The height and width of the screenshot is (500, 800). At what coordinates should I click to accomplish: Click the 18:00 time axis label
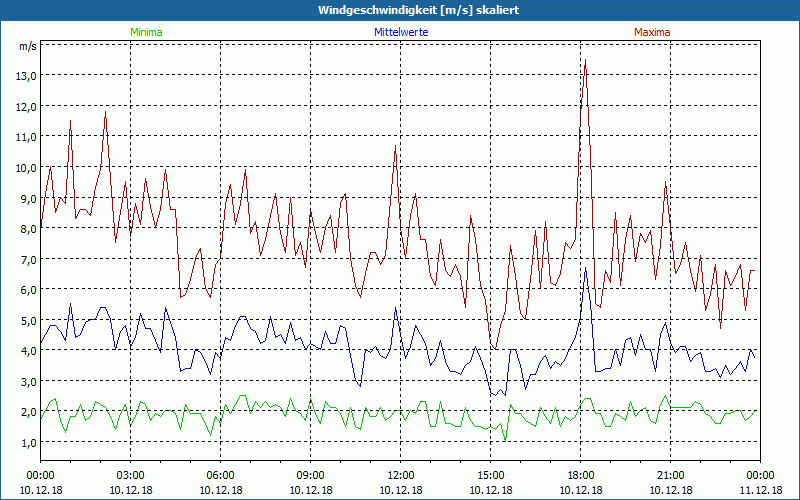pos(581,476)
